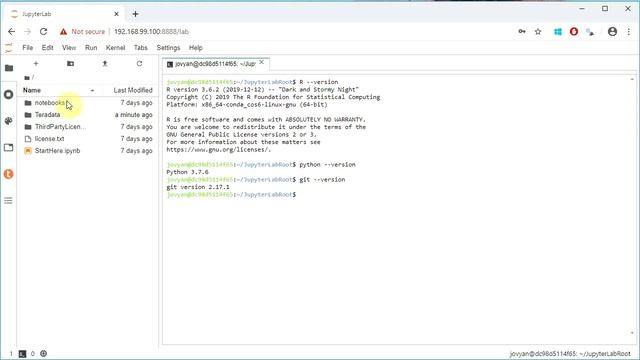Open the browser profile avatar
This screenshot has height=360, width=640.
point(612,31)
